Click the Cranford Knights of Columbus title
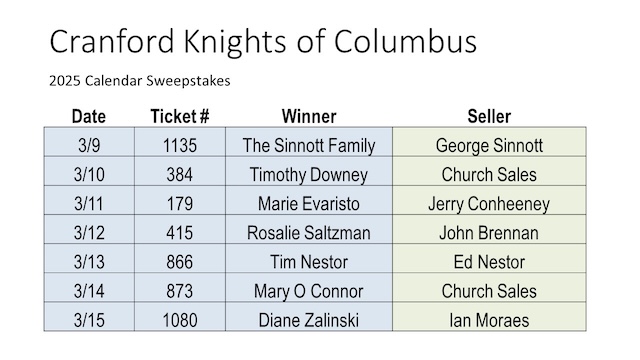Viewport: 640px width, 360px height. pyautogui.click(x=263, y=41)
